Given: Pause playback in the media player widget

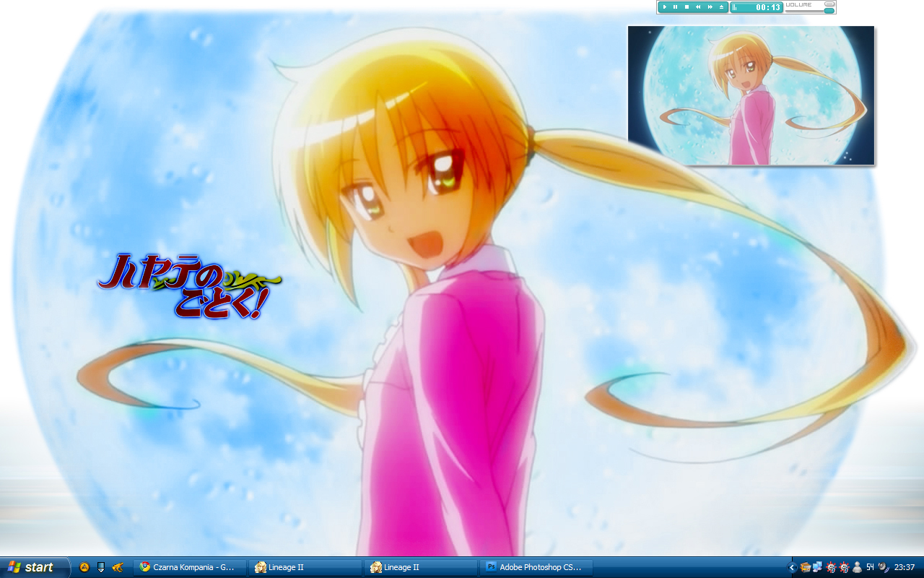Looking at the screenshot, I should [676, 7].
